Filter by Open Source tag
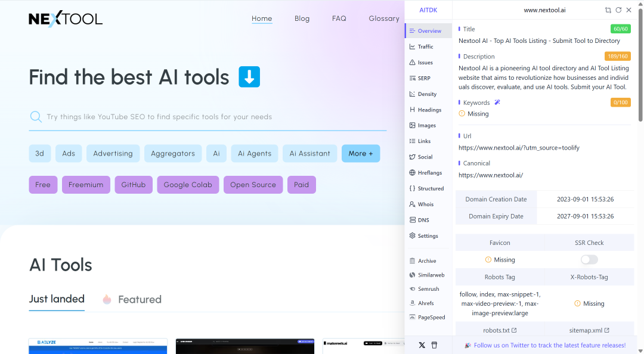Viewport: 644px width, 354px height. click(x=253, y=185)
